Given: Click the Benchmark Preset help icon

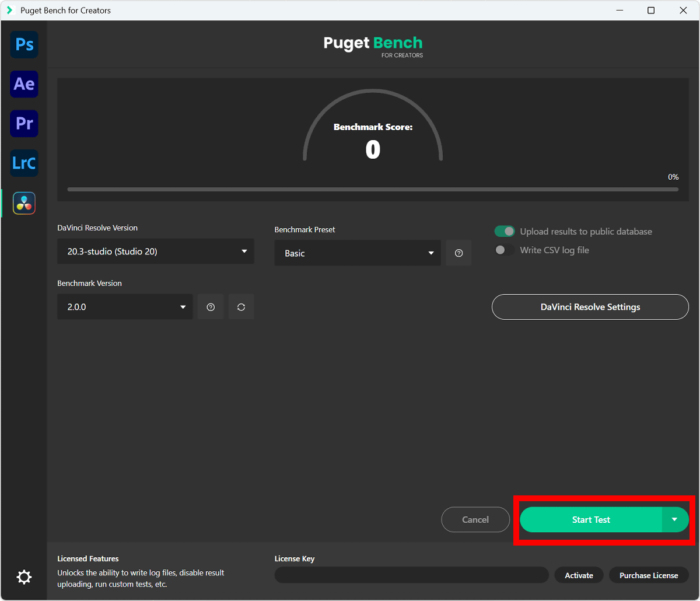Looking at the screenshot, I should (x=459, y=253).
